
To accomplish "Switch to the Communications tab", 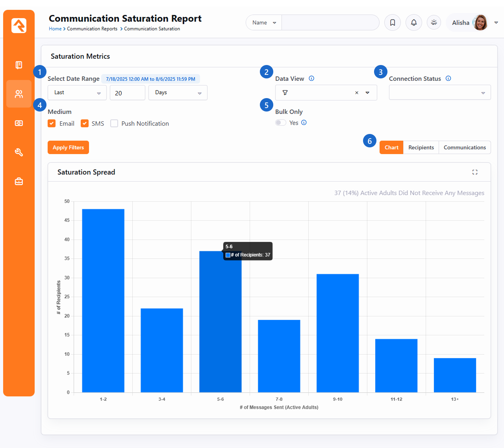I will click(465, 147).
